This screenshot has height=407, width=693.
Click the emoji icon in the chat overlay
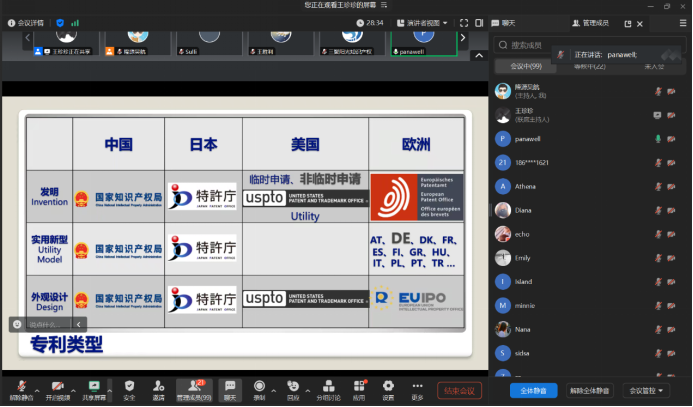(x=17, y=324)
